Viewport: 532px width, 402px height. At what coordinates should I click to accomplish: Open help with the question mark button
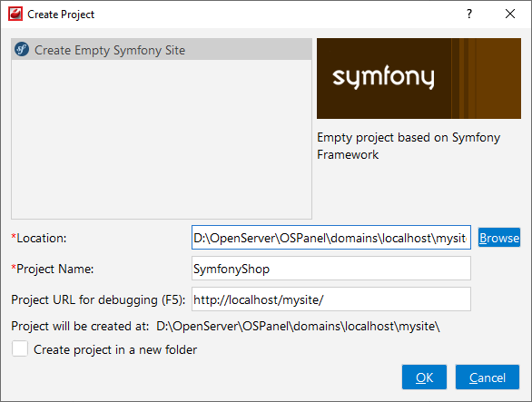pyautogui.click(x=469, y=14)
